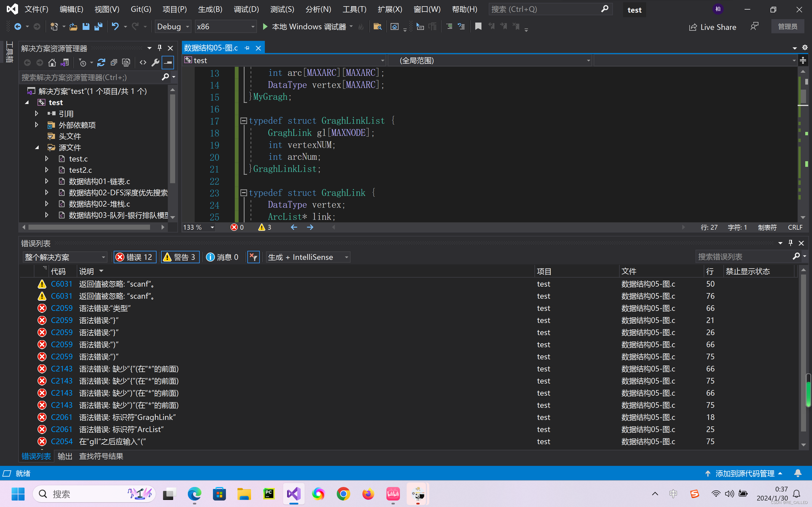Open error code C2061 GraghLink link
This screenshot has height=507, width=812.
point(61,417)
